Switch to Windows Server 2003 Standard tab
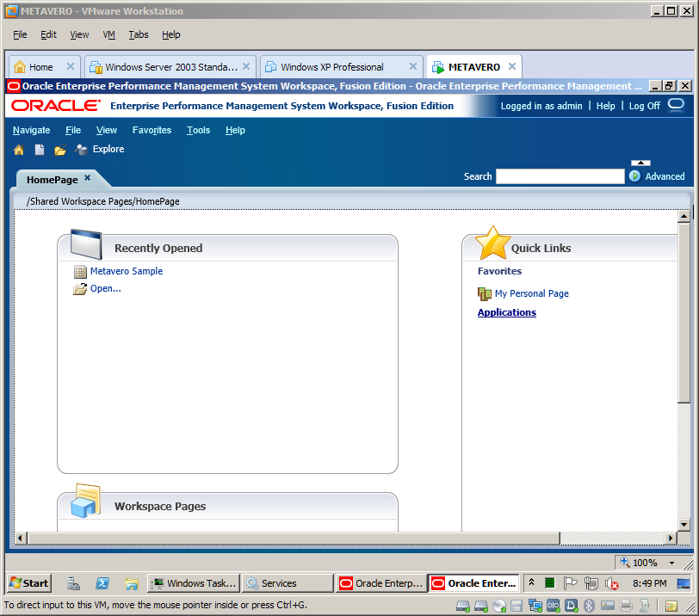This screenshot has height=616, width=699. [170, 67]
